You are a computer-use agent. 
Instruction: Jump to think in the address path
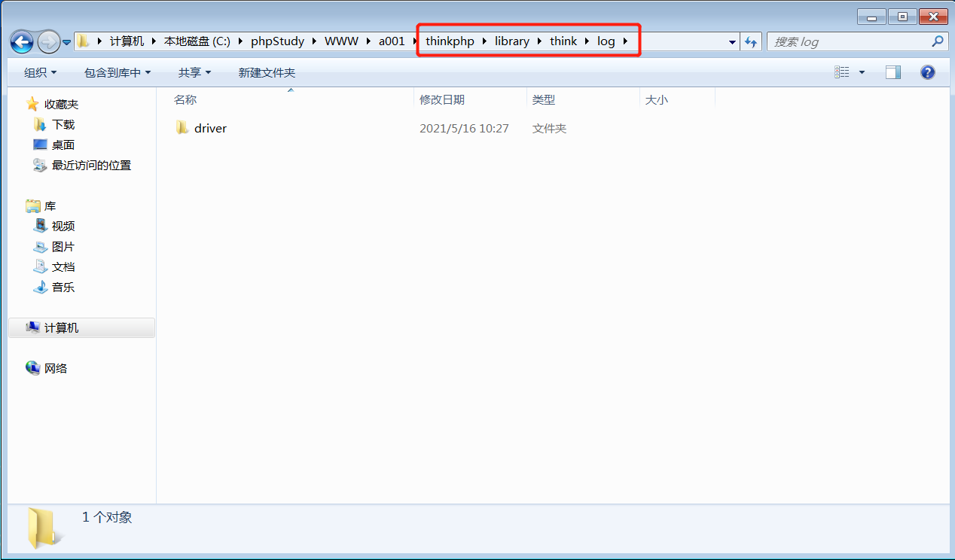(x=563, y=41)
